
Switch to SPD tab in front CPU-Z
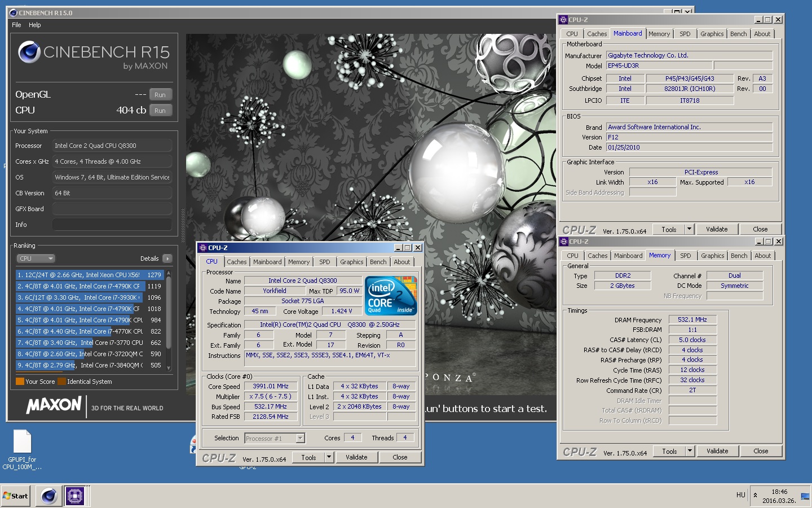point(325,262)
